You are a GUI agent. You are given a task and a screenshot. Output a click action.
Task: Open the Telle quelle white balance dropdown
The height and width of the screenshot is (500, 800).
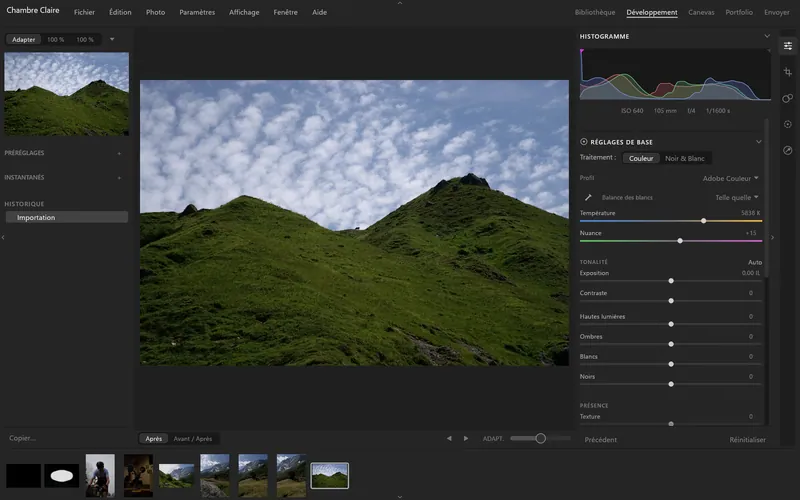736,197
